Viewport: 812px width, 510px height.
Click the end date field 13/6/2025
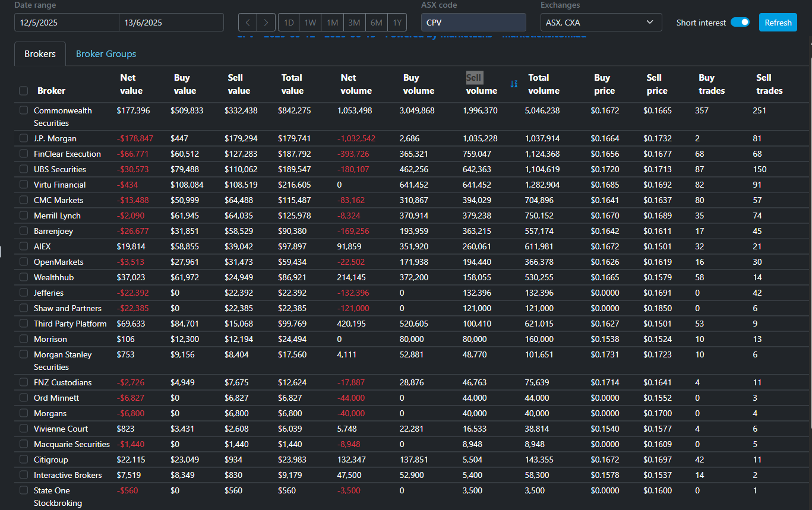[171, 23]
